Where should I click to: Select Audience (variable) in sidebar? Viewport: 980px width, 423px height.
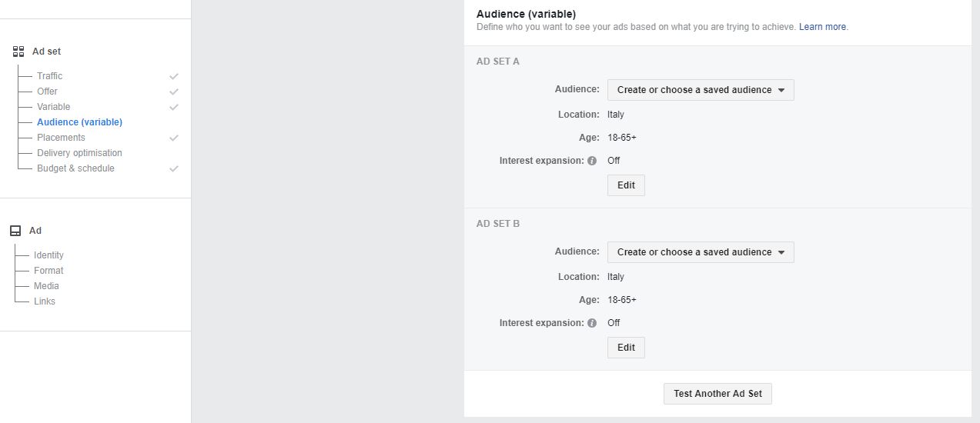[79, 122]
